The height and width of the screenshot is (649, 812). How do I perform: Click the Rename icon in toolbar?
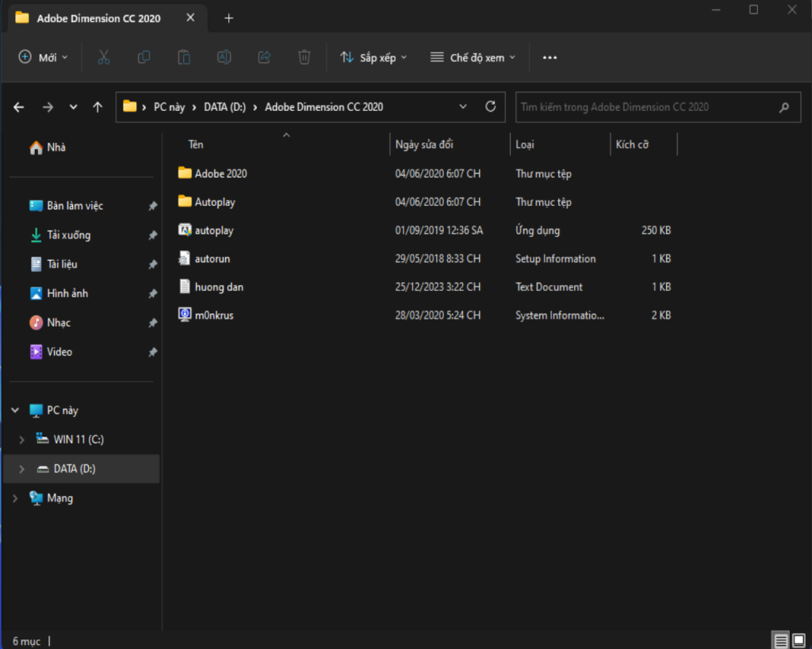224,57
